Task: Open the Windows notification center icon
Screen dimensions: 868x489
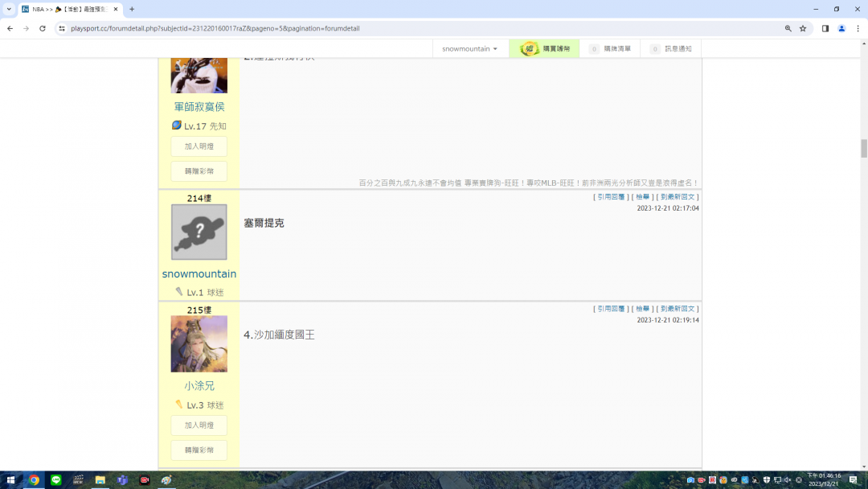Action: tap(854, 480)
